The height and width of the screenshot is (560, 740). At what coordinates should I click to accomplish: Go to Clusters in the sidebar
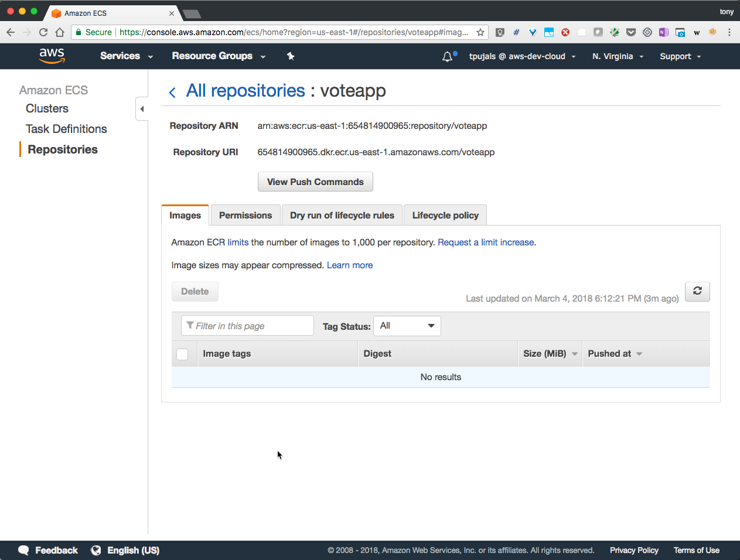tap(47, 108)
